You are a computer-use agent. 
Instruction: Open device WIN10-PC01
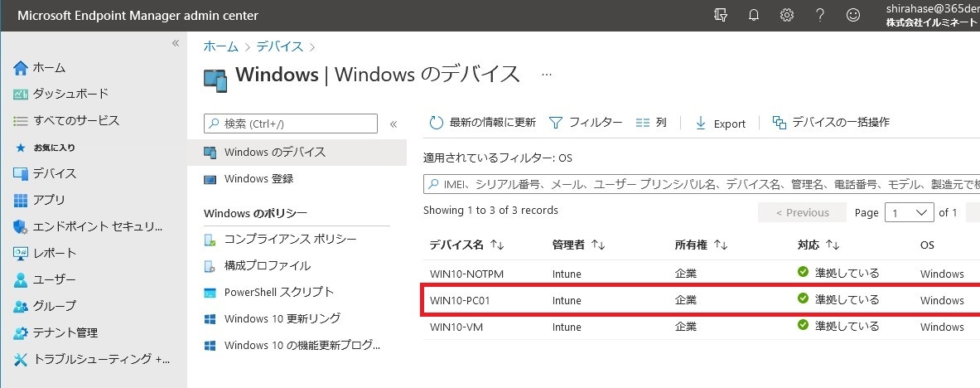click(460, 300)
